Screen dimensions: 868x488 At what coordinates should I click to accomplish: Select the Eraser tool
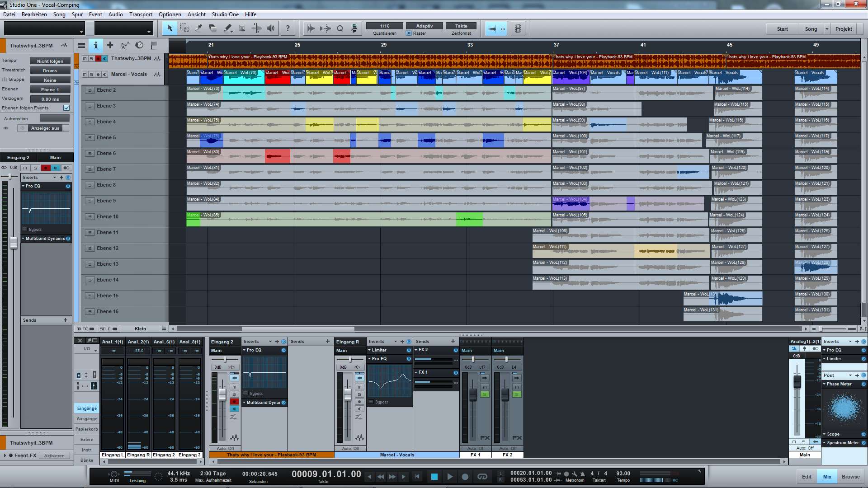(213, 28)
